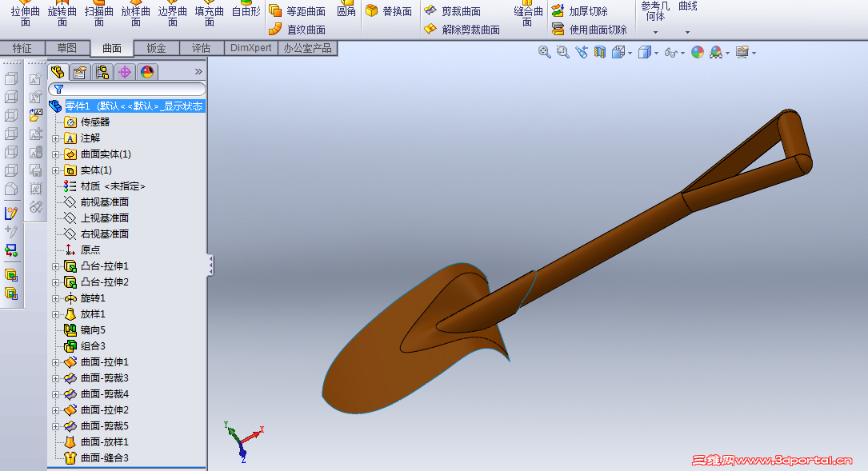Click the 剪裁曲面 trim surface tool

pyautogui.click(x=452, y=11)
